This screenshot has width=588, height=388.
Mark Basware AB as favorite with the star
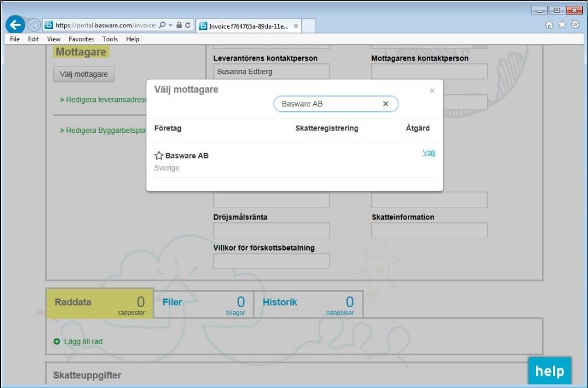click(159, 156)
